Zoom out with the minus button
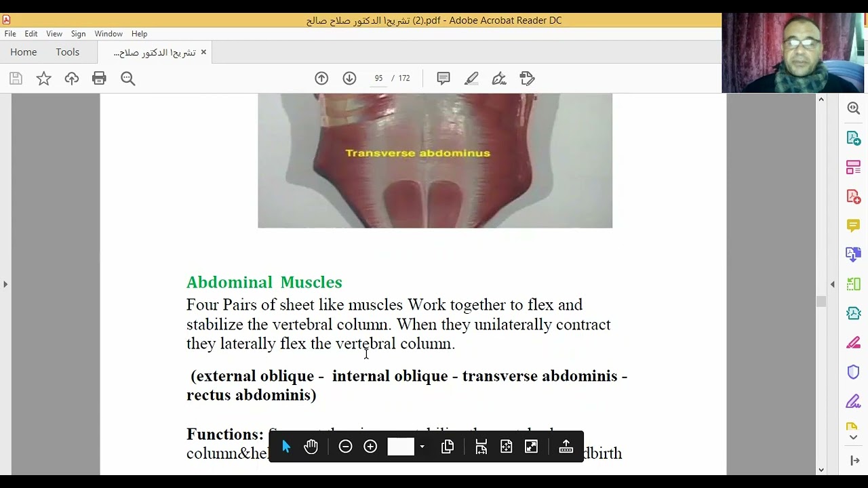 pyautogui.click(x=345, y=447)
